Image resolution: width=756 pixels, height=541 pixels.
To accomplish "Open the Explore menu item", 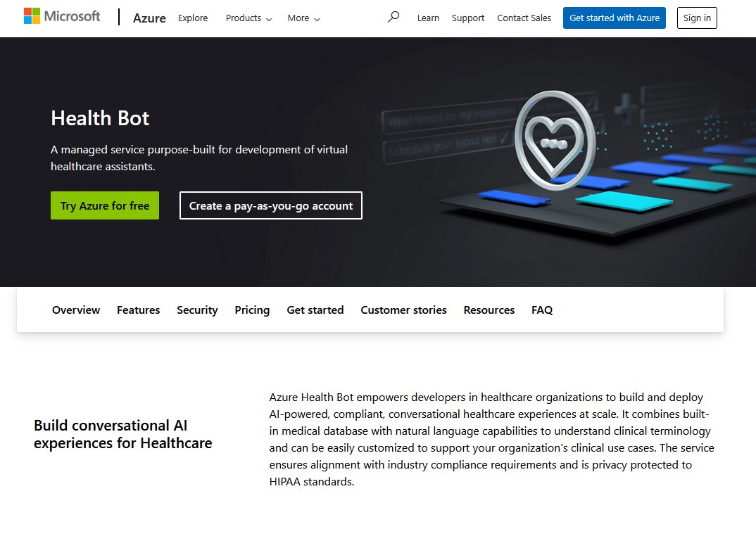I will (193, 18).
